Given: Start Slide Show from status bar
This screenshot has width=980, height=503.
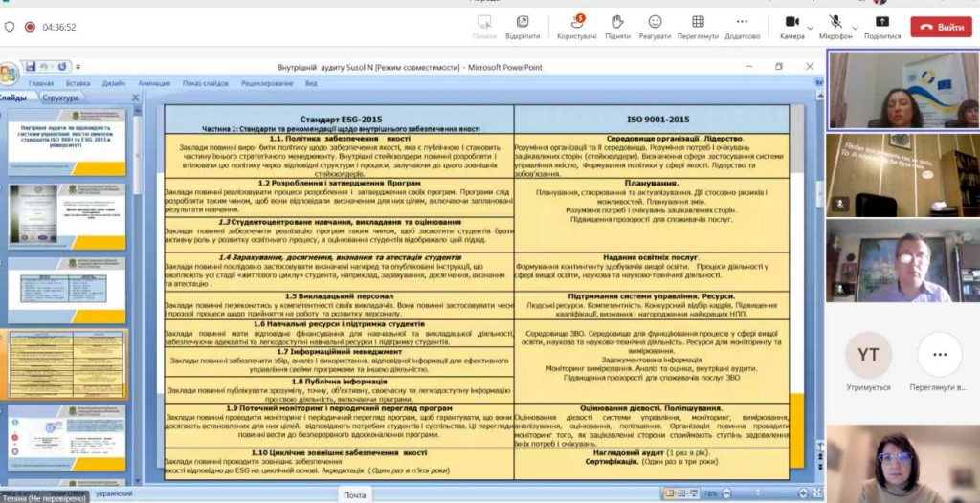Looking at the screenshot, I should tap(693, 493).
